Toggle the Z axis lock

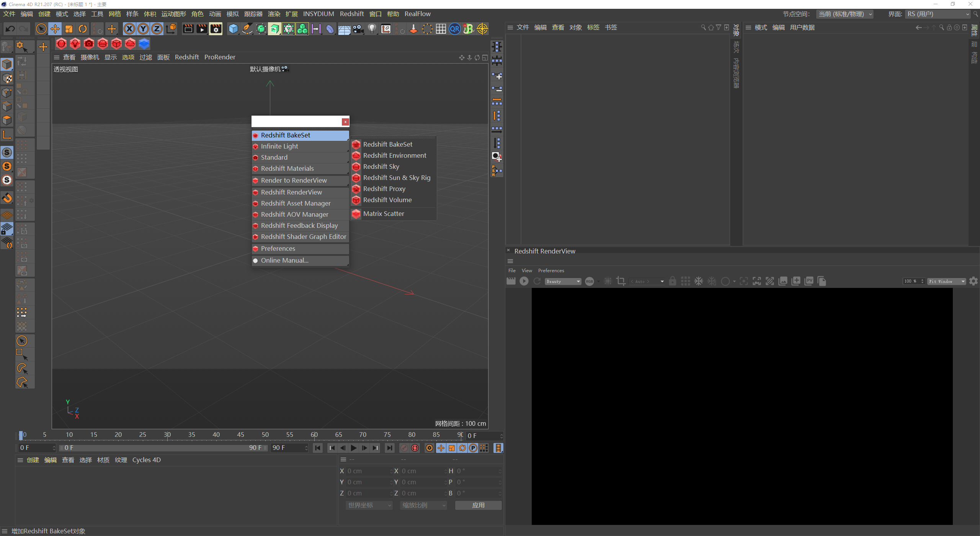(x=157, y=29)
